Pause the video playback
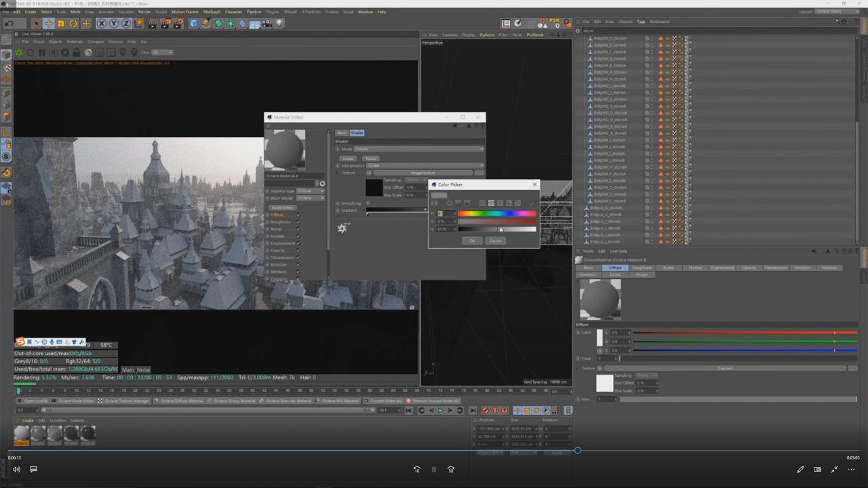This screenshot has width=868, height=488. tap(434, 469)
